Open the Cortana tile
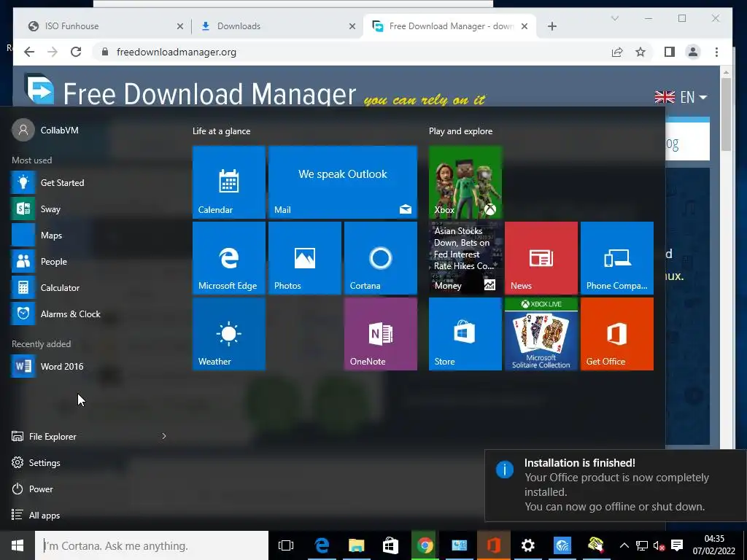 tap(381, 258)
